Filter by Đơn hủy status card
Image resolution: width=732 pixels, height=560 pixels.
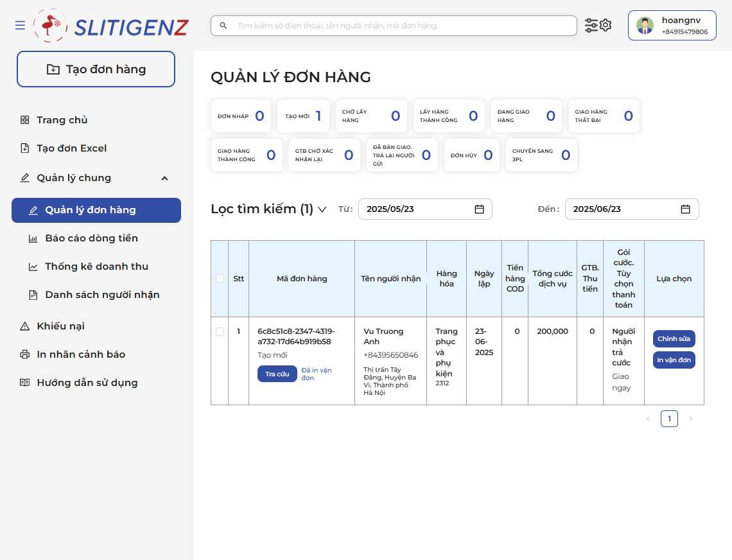[471, 155]
